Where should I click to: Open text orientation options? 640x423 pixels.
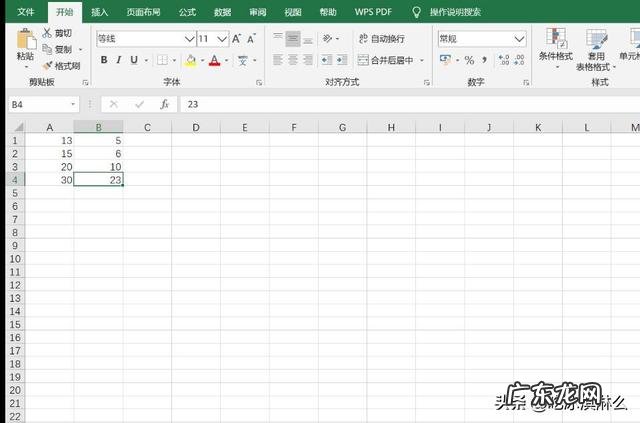point(327,38)
